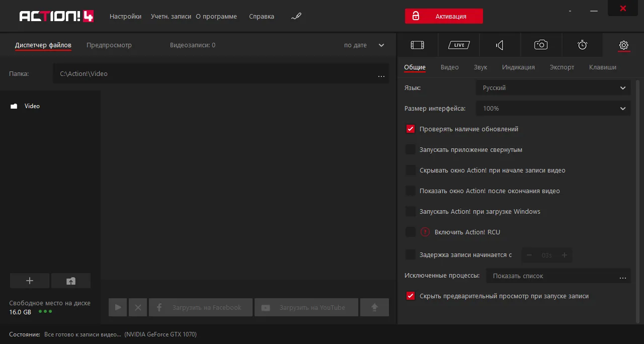This screenshot has height=344, width=644.
Task: Click the plus icon to add folder
Action: tap(30, 281)
